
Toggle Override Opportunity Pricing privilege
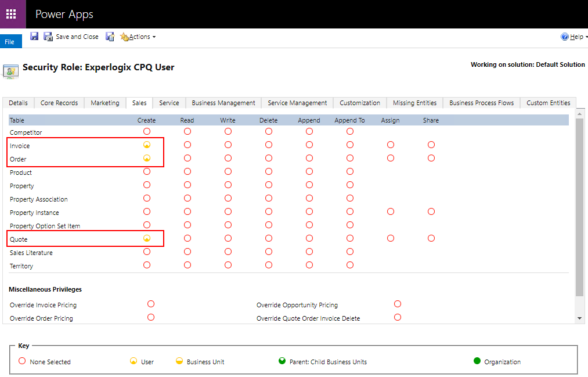pyautogui.click(x=398, y=304)
